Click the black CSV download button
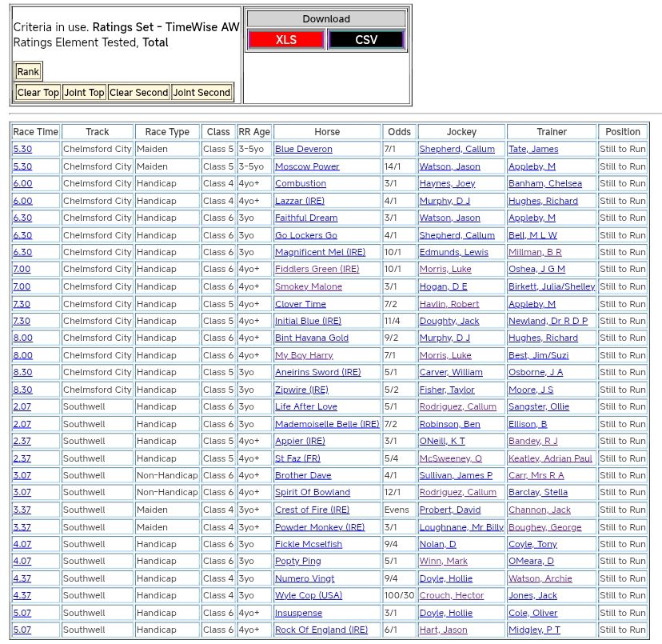 tap(366, 40)
